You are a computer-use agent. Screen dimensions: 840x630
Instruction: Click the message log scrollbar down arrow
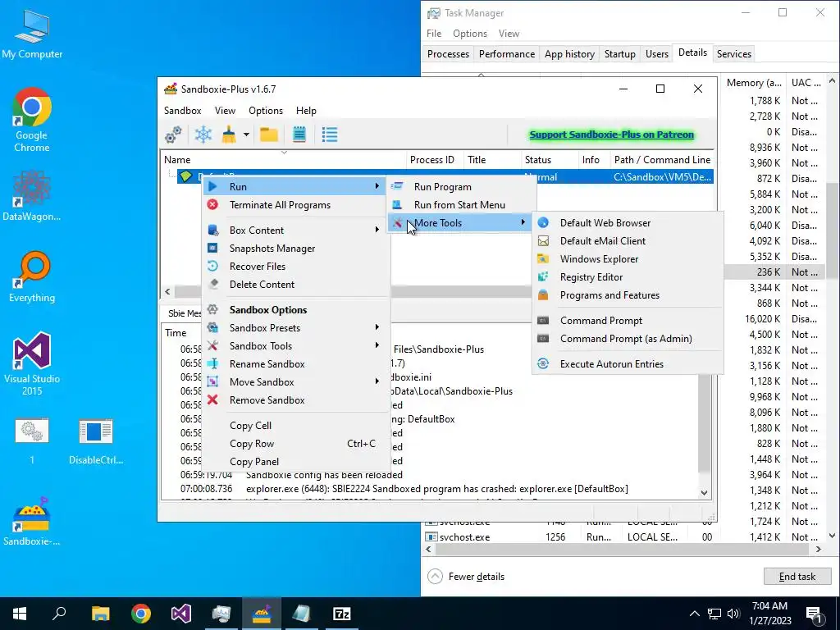point(704,493)
